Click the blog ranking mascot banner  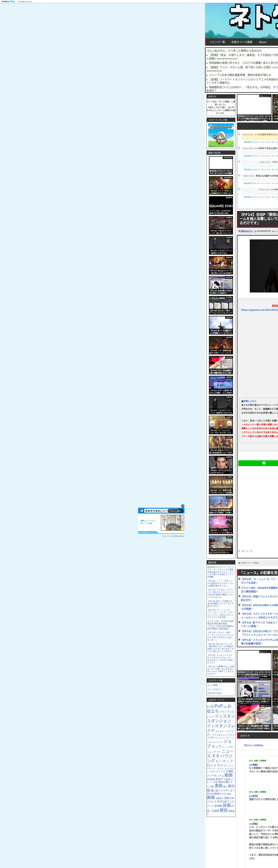[x=221, y=135]
